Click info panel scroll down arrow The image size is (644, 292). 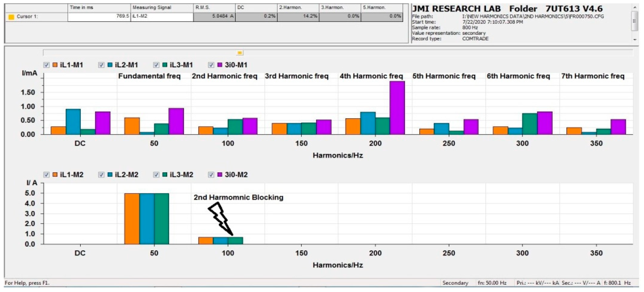pyautogui.click(x=635, y=39)
